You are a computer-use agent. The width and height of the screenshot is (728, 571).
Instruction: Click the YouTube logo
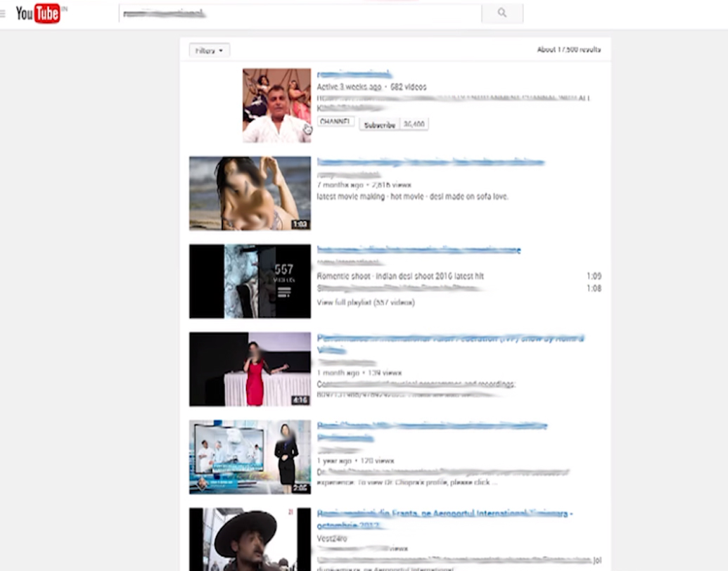(x=38, y=13)
